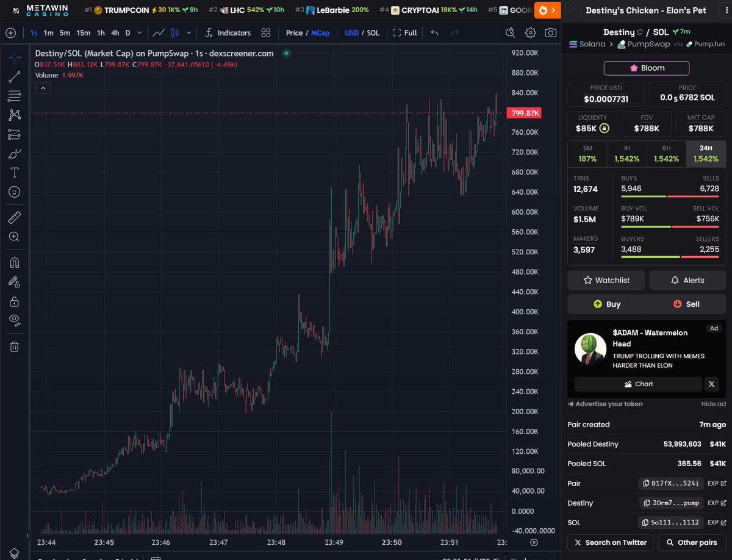
Task: Select the D daily timeframe
Action: pyautogui.click(x=127, y=33)
